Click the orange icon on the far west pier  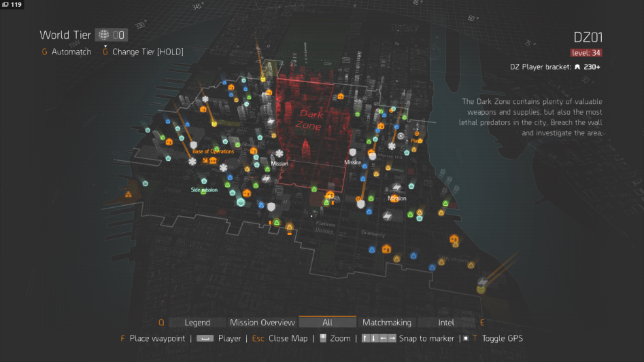coord(129,194)
